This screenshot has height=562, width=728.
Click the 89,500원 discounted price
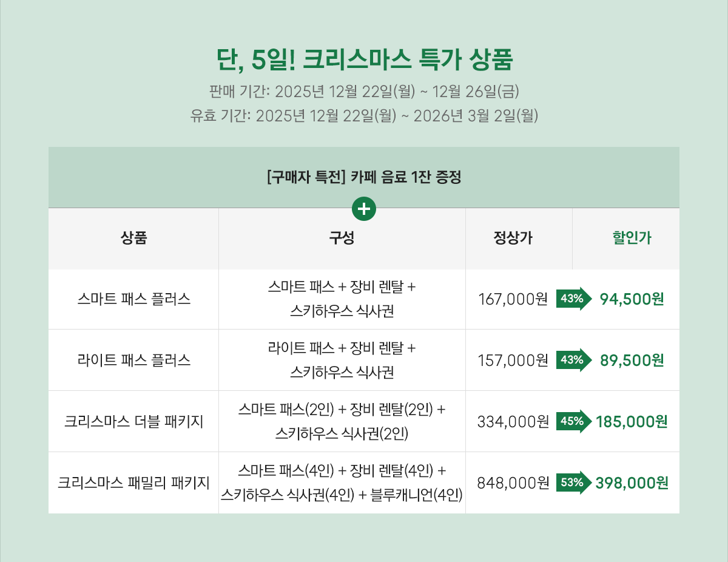click(x=632, y=361)
